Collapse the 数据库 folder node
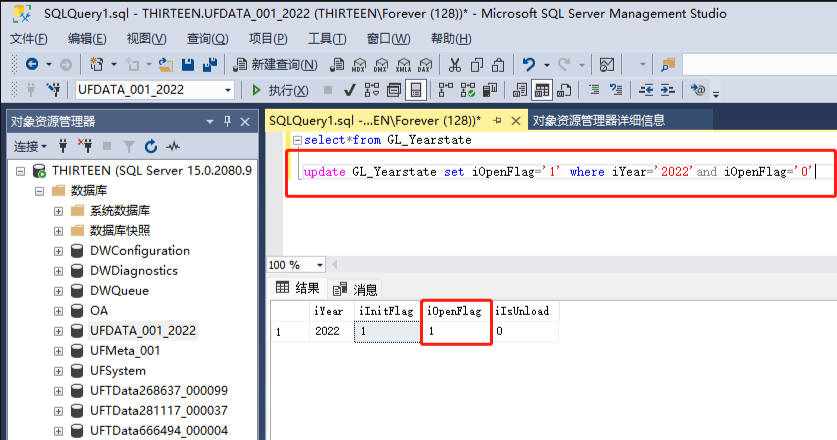This screenshot has width=837, height=440. (40, 191)
